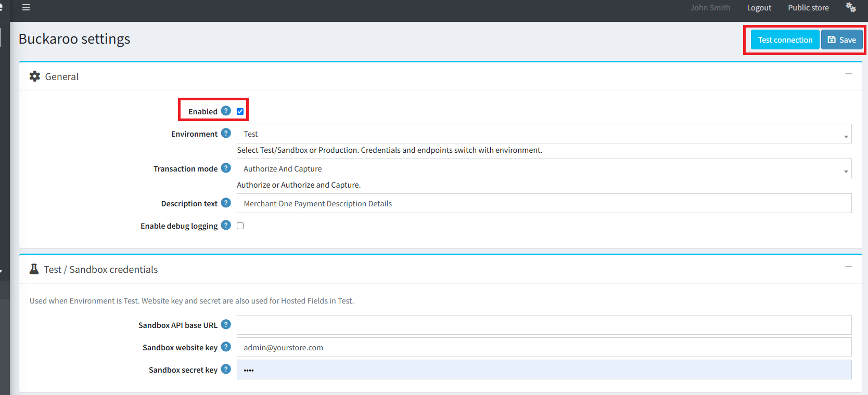Viewport: 868px width, 395px height.
Task: Show help for Sandbox API base URL
Action: tap(226, 324)
